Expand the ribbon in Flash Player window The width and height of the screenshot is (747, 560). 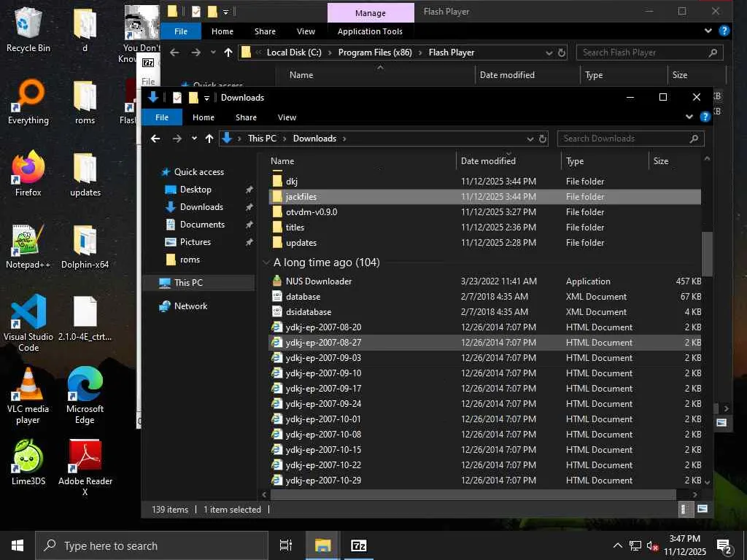[x=708, y=31]
